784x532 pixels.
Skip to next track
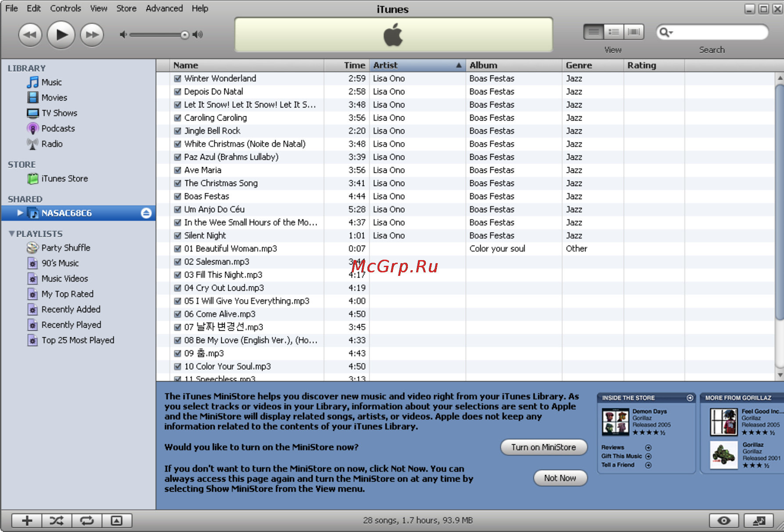(x=92, y=35)
